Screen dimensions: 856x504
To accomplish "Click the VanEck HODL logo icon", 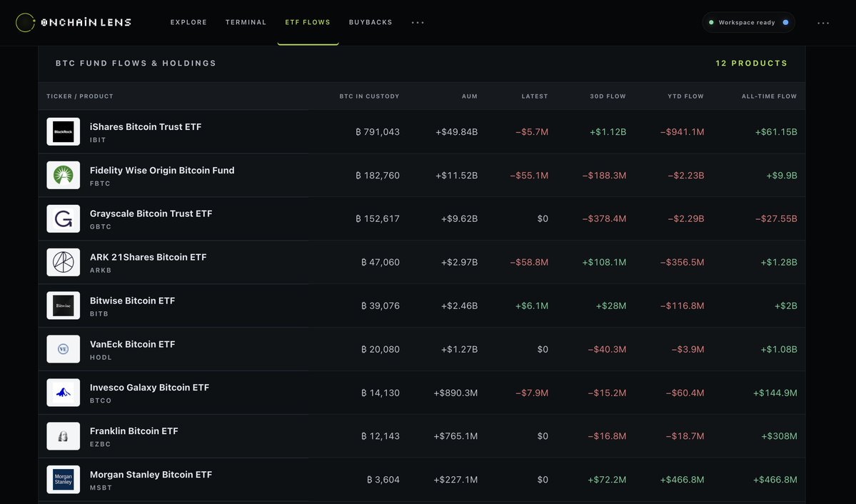I will pyautogui.click(x=64, y=349).
